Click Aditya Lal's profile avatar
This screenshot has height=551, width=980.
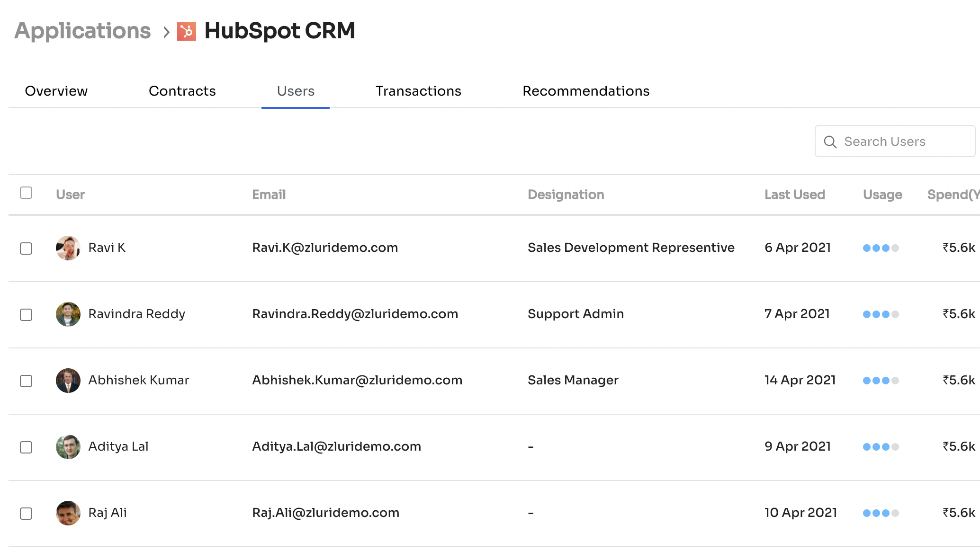tap(68, 447)
